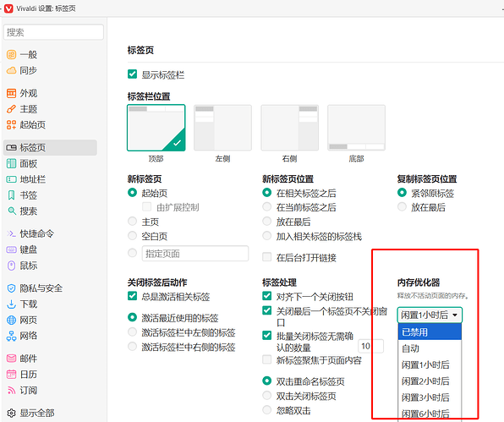Open the 面板 panel icon

pos(11,163)
